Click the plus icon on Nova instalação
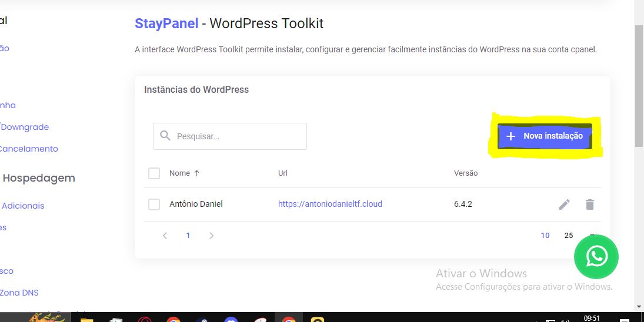The height and width of the screenshot is (322, 644). [510, 136]
